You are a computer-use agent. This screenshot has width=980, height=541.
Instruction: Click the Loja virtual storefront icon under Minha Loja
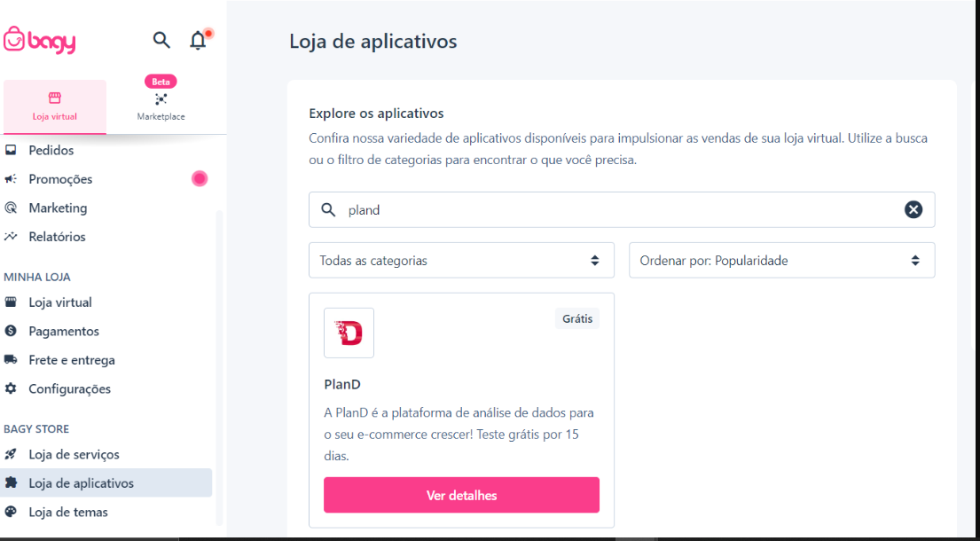point(11,302)
